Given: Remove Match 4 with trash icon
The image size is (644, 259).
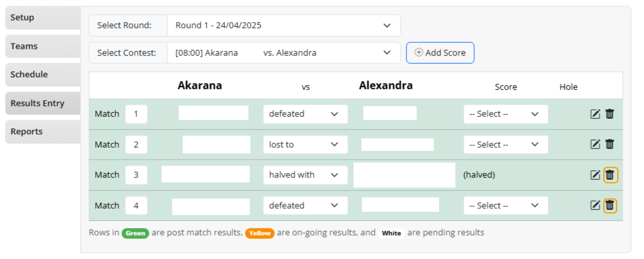Looking at the screenshot, I should [610, 205].
